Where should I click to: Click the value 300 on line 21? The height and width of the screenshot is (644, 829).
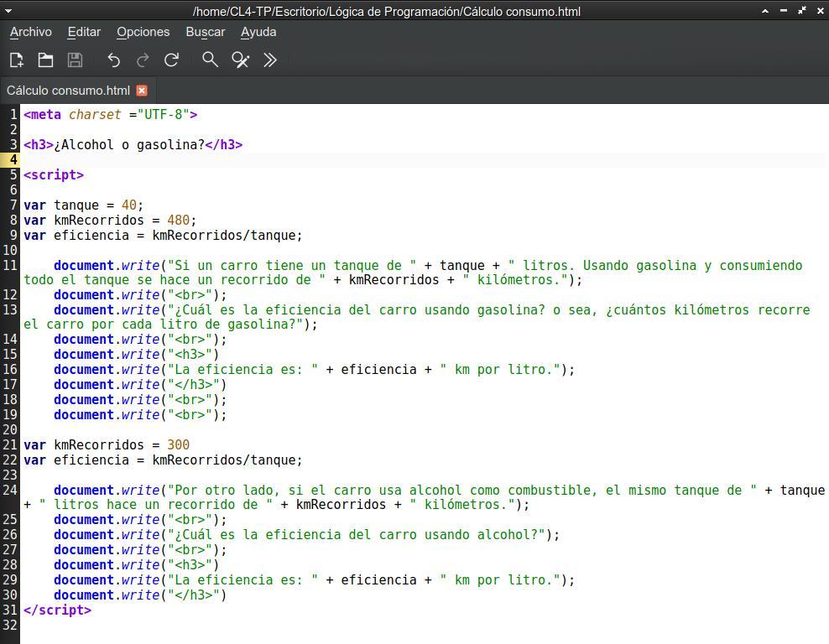pyautogui.click(x=178, y=444)
